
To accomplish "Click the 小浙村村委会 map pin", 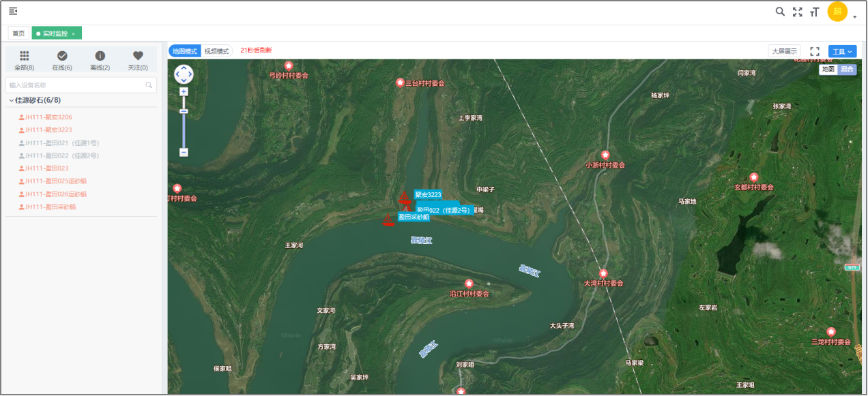I will (x=605, y=155).
